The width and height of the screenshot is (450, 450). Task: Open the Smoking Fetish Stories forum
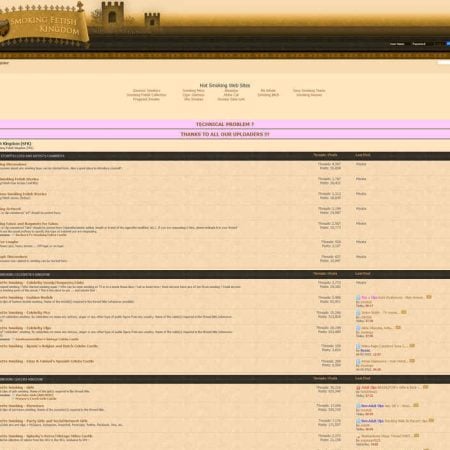point(20,179)
